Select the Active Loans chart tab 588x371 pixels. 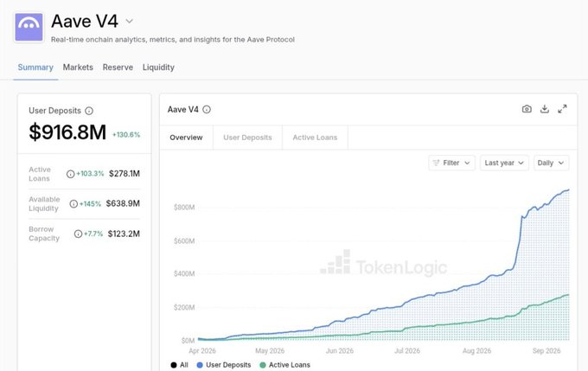[315, 138]
